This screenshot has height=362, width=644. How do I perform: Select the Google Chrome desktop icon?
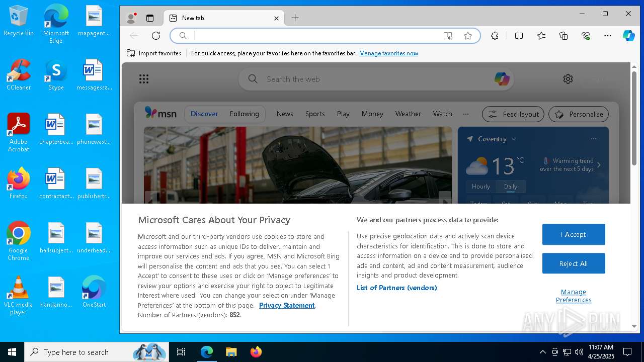[x=19, y=241]
